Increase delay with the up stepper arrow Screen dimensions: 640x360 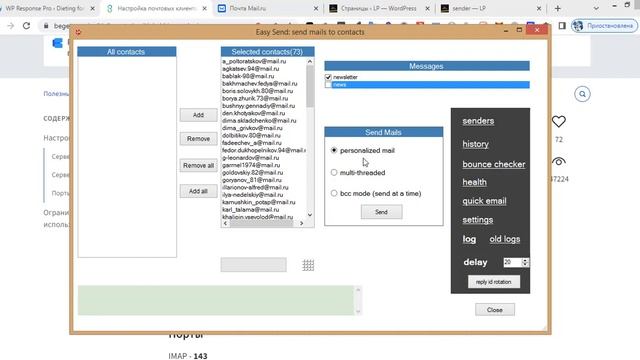(525, 260)
